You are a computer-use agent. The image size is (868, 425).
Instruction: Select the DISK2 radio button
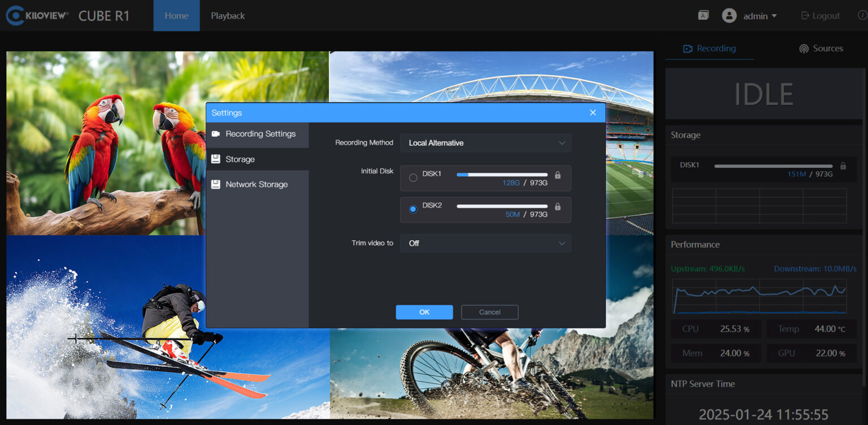pos(413,209)
